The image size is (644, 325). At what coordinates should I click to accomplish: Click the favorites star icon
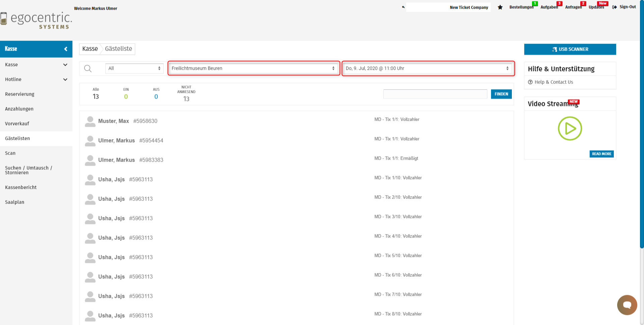[500, 7]
